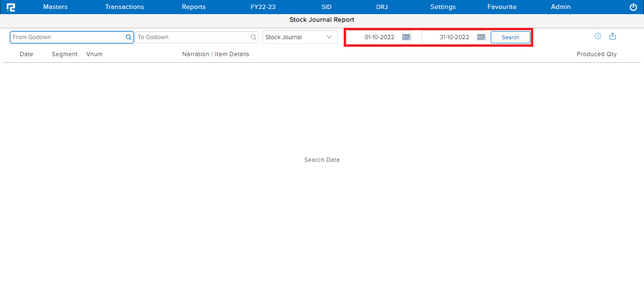Click the Admin menu item
Image resolution: width=644 pixels, height=295 pixels.
[561, 7]
